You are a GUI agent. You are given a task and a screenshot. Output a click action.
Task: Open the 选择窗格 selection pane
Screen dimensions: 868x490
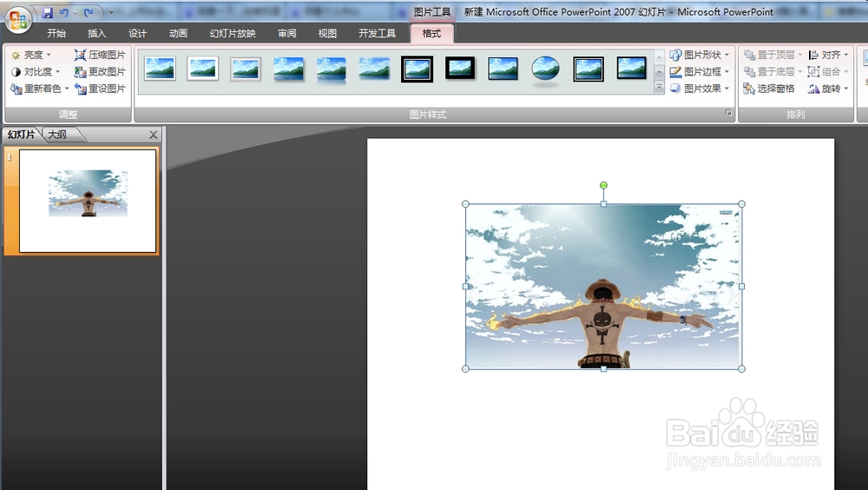click(x=769, y=89)
